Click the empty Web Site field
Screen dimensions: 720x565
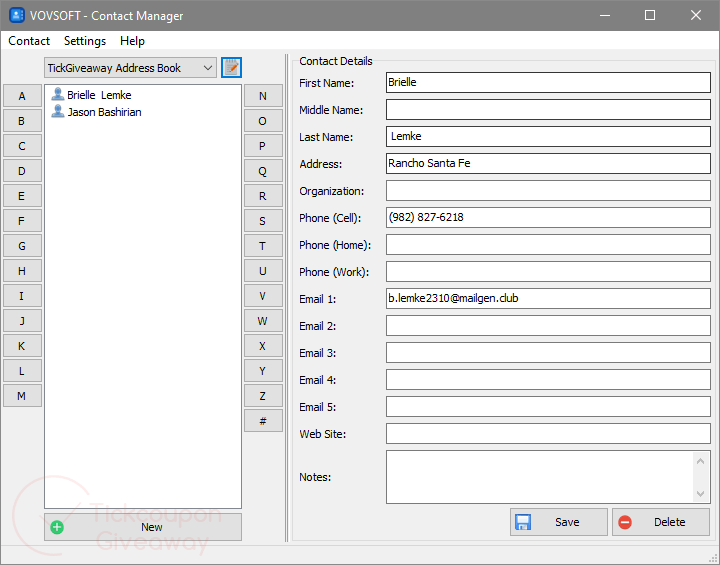pos(548,434)
